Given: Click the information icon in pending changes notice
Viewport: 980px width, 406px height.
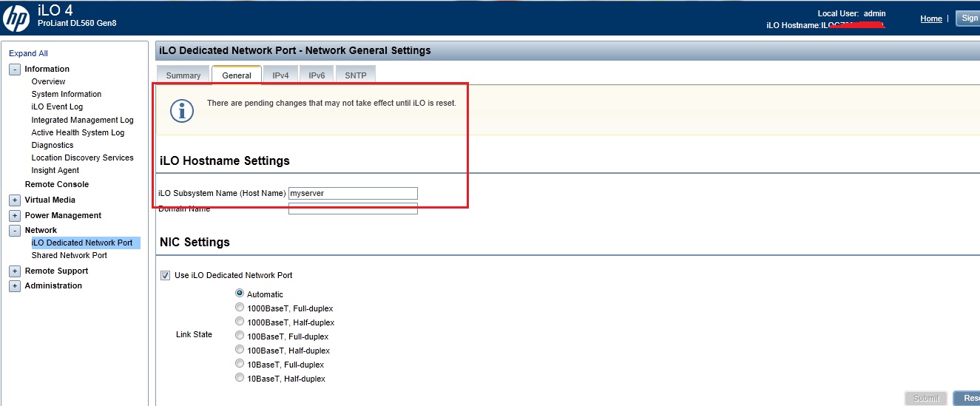Looking at the screenshot, I should pos(182,110).
